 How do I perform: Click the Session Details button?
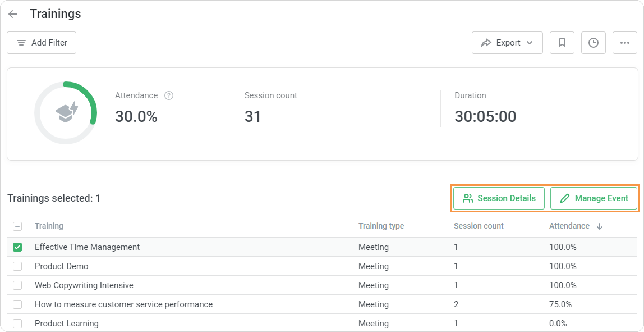(499, 198)
